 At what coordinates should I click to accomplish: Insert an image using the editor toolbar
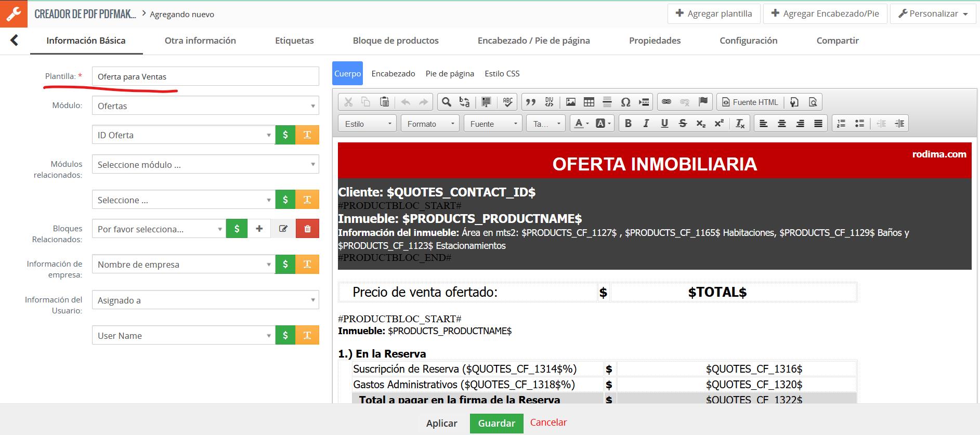[x=570, y=102]
